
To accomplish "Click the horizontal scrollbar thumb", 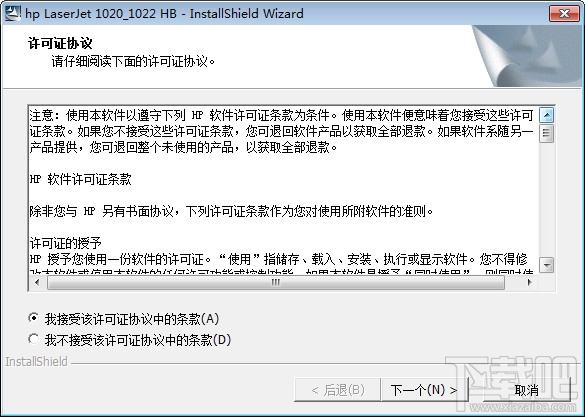I will coord(276,282).
